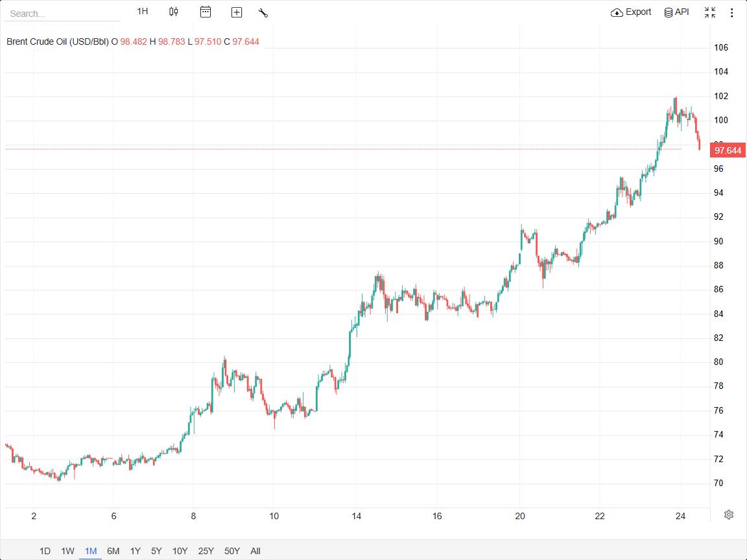
Task: Switch to the 6M time range
Action: tap(113, 551)
